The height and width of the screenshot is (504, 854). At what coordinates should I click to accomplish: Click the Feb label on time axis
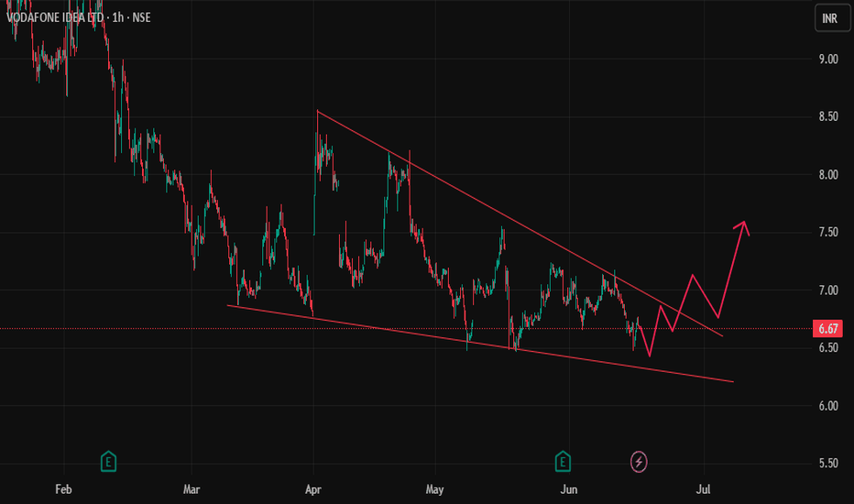(64, 489)
